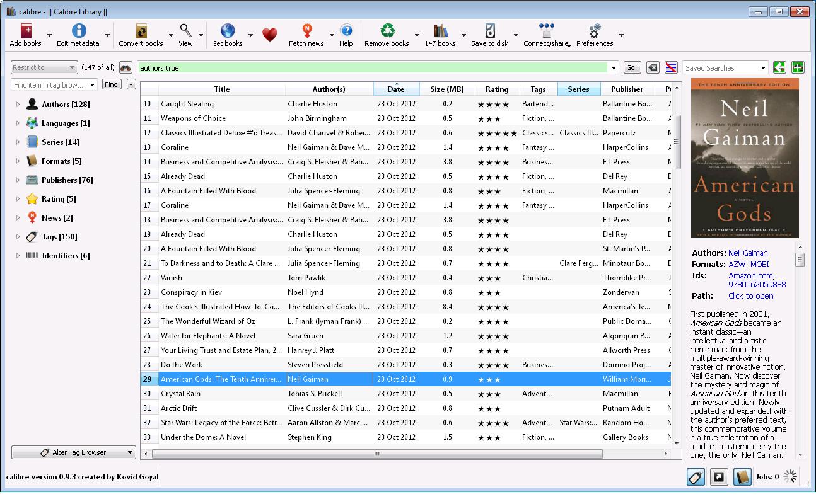Open the MOBI format link
The height and width of the screenshot is (504, 816).
coord(760,265)
